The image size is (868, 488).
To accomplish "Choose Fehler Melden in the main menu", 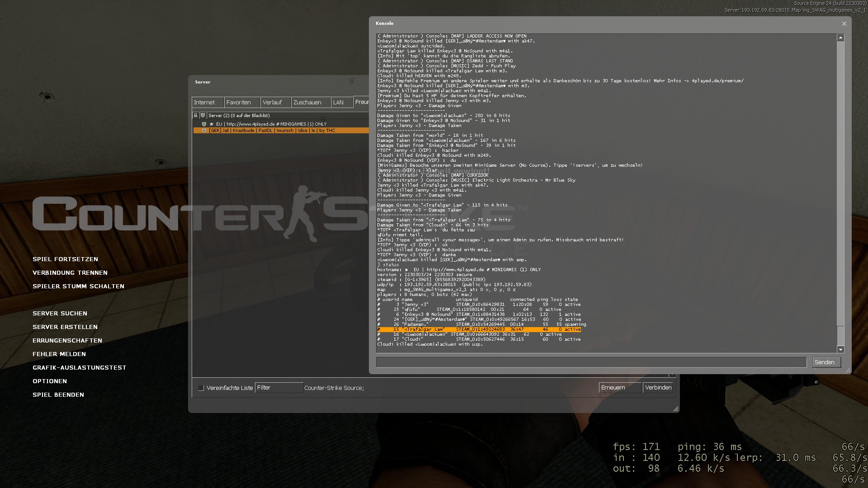I will coord(59,354).
